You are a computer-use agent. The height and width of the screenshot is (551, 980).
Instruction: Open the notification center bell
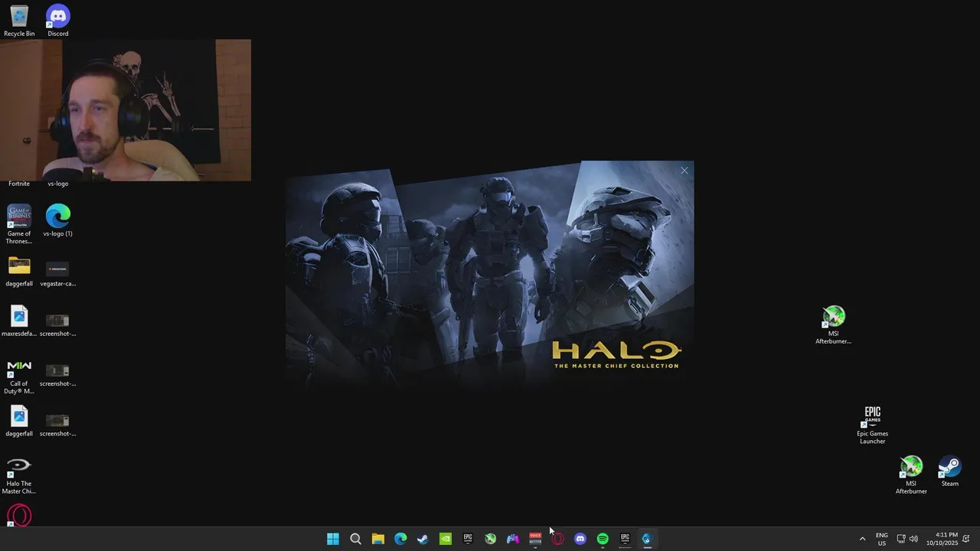pyautogui.click(x=966, y=539)
